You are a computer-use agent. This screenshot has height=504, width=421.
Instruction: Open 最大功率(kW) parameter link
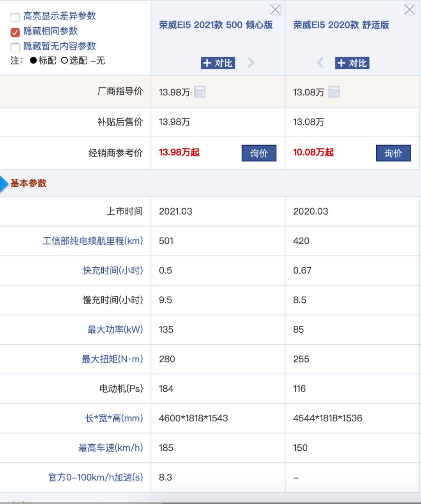pyautogui.click(x=115, y=330)
